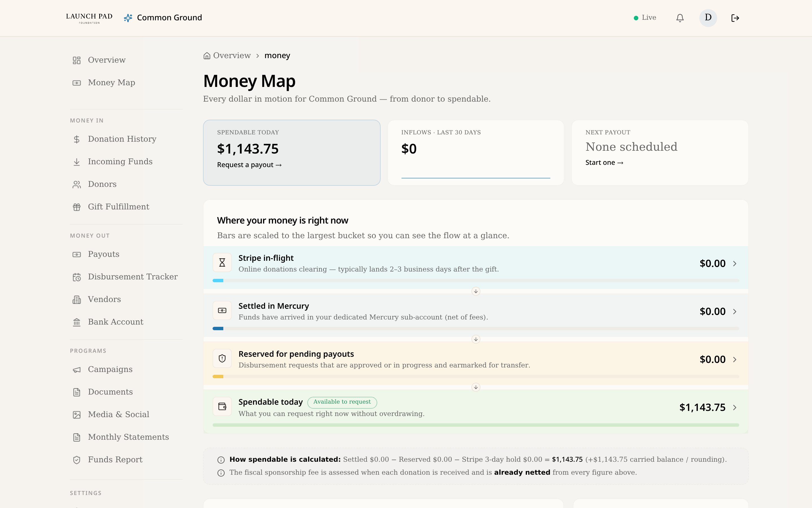Click the Campaigns megaphone icon
This screenshot has height=508, width=812.
[x=76, y=370]
